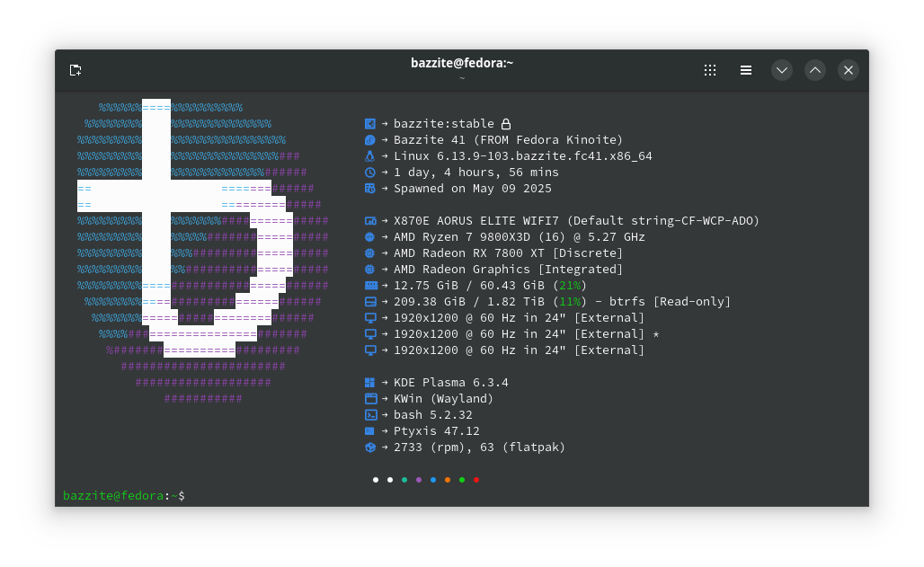
Task: Open the Ptyxis hamburger menu
Action: click(746, 70)
